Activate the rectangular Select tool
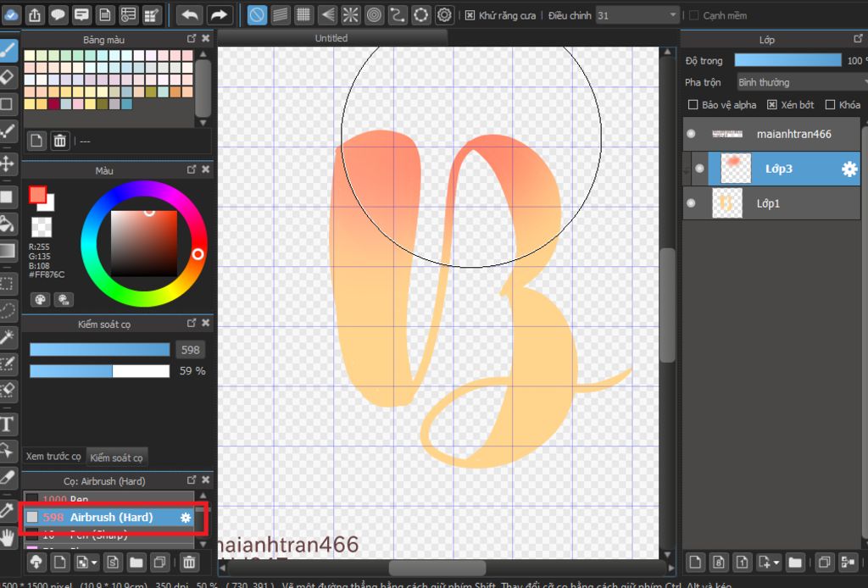 point(7,285)
